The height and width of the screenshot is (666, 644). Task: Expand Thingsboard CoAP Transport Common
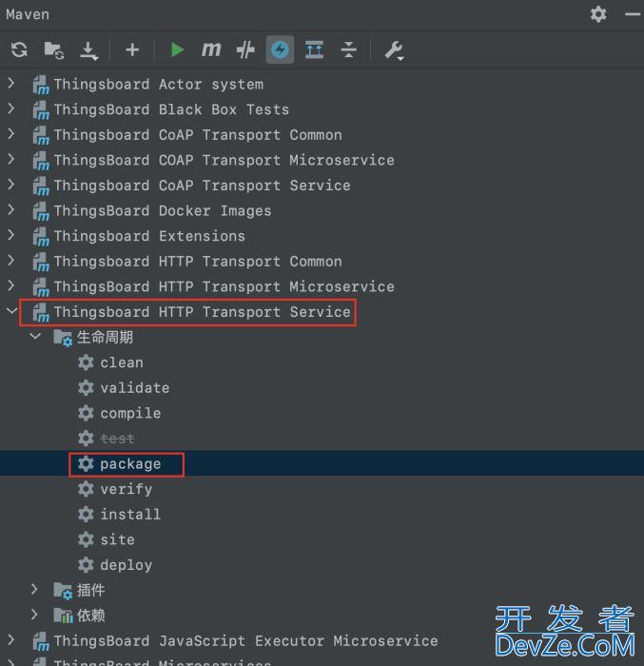point(11,134)
